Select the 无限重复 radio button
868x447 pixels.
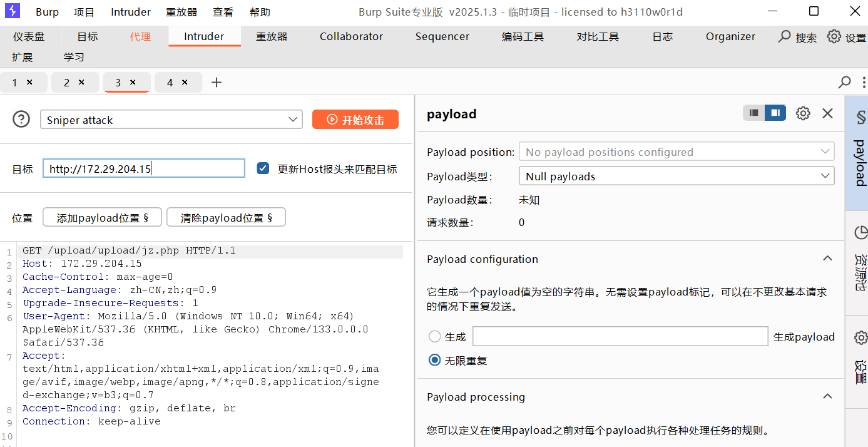tap(435, 360)
